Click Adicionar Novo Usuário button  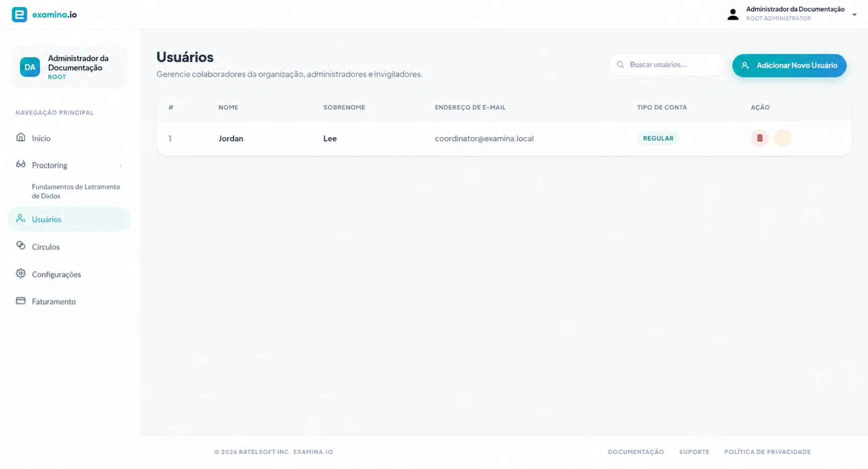pyautogui.click(x=789, y=65)
